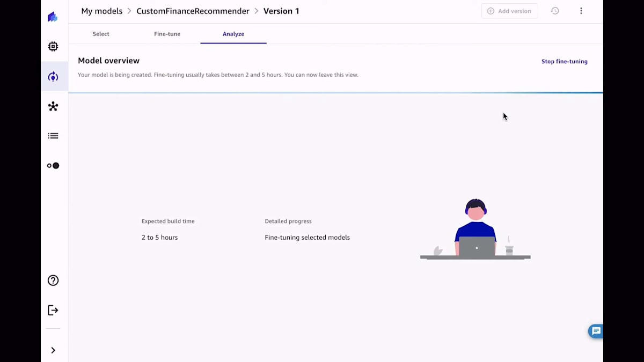
Task: Expand the sidebar with the chevron arrow
Action: (53, 350)
